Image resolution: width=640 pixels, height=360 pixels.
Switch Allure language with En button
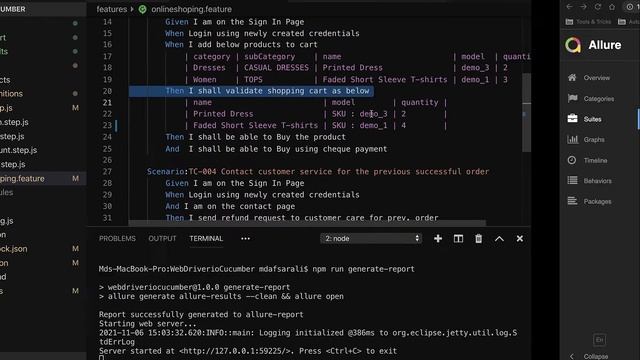pyautogui.click(x=599, y=340)
